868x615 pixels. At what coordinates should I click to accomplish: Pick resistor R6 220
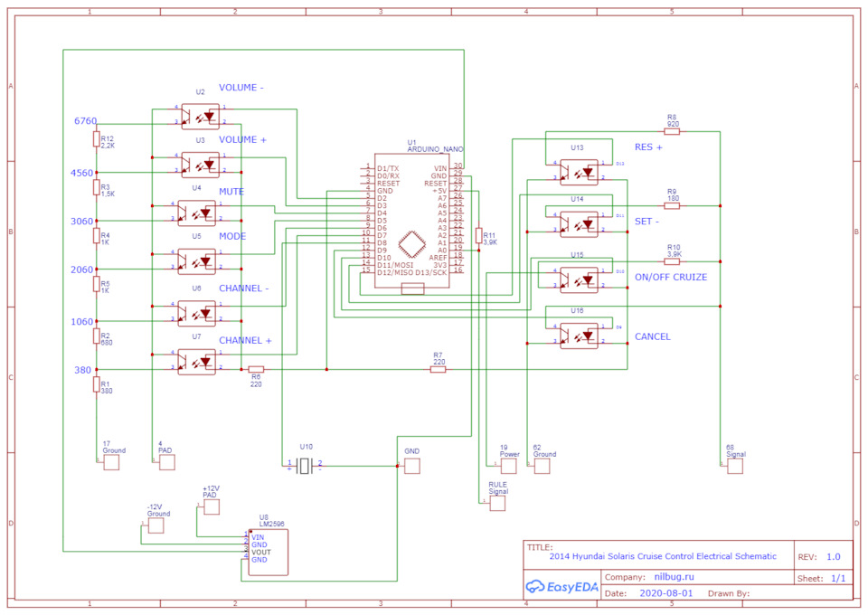tap(256, 369)
